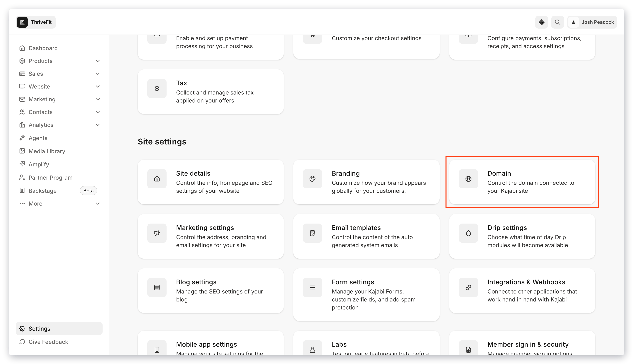Image resolution: width=633 pixels, height=364 pixels.
Task: Click the Backstage icon in sidebar
Action: point(22,191)
